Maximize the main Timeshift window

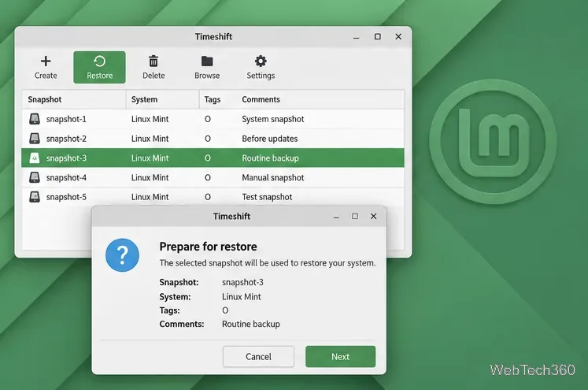378,36
